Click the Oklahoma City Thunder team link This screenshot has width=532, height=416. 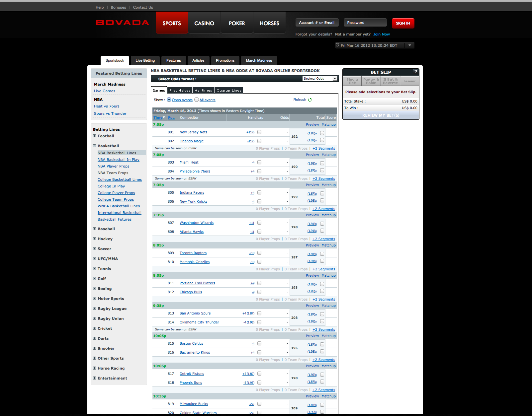click(199, 322)
